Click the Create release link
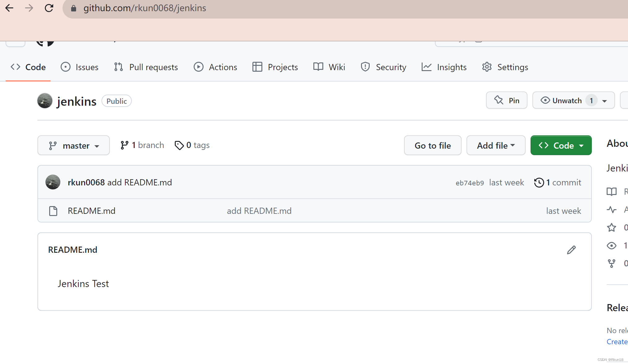The width and height of the screenshot is (628, 364). [x=617, y=342]
